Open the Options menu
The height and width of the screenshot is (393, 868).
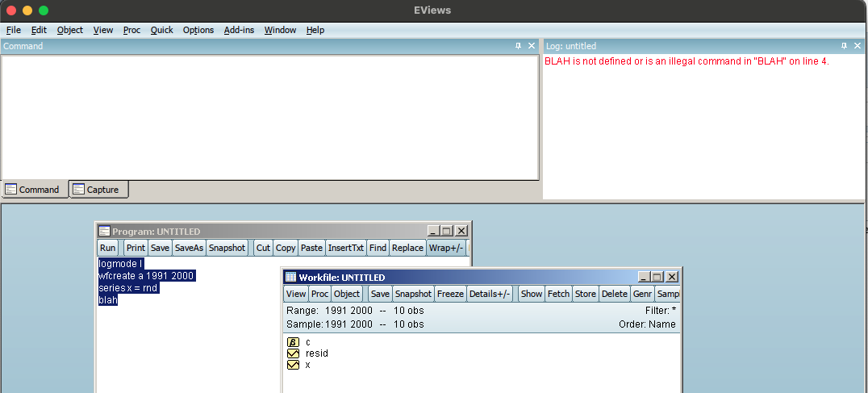click(x=198, y=30)
